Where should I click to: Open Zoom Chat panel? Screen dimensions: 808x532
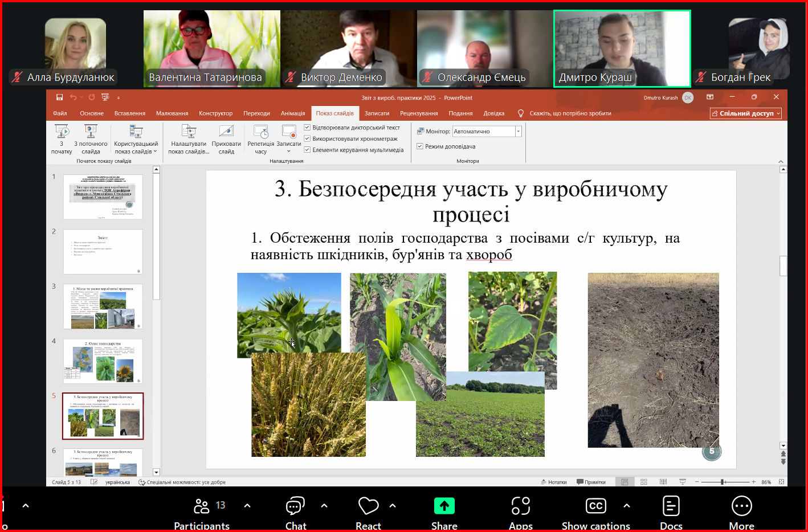[x=295, y=506]
